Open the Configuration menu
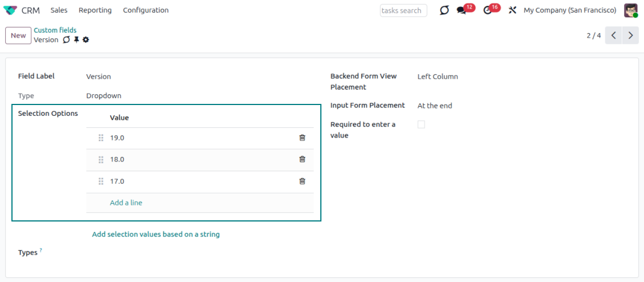 145,10
